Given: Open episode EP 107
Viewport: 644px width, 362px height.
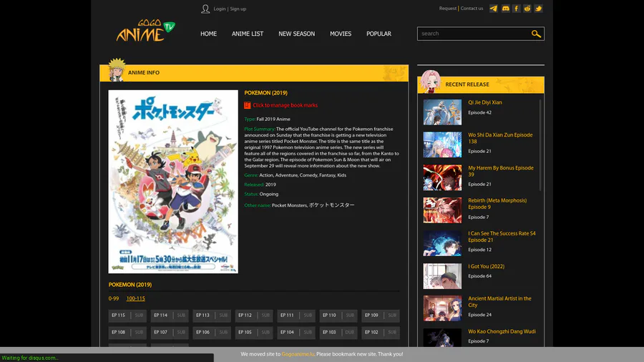Looking at the screenshot, I should point(170,332).
